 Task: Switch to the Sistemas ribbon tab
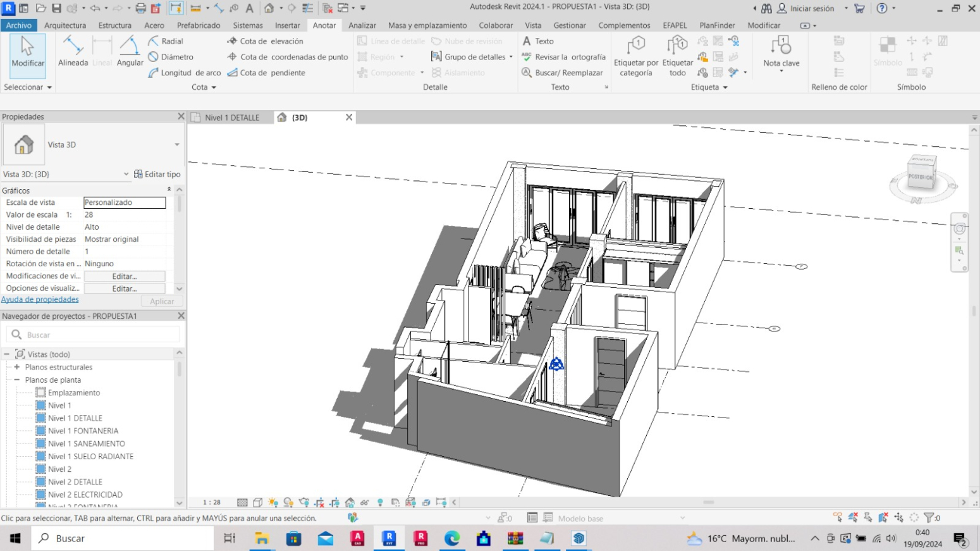pyautogui.click(x=248, y=25)
